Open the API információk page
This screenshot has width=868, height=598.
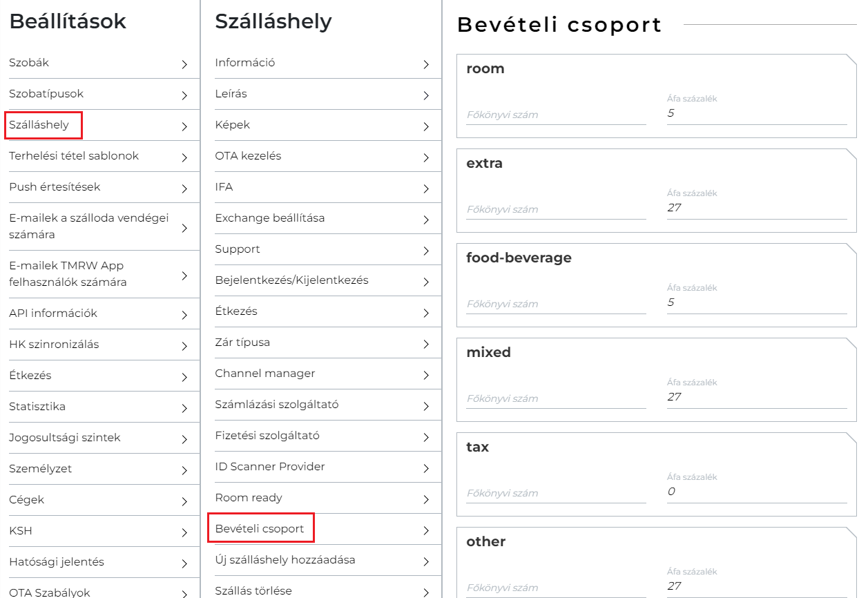pyautogui.click(x=53, y=314)
